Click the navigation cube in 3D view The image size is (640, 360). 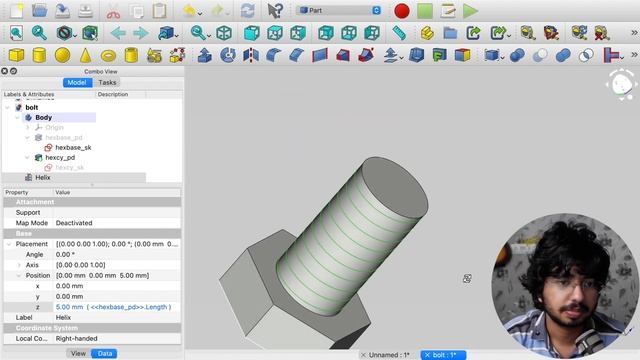coord(622,84)
